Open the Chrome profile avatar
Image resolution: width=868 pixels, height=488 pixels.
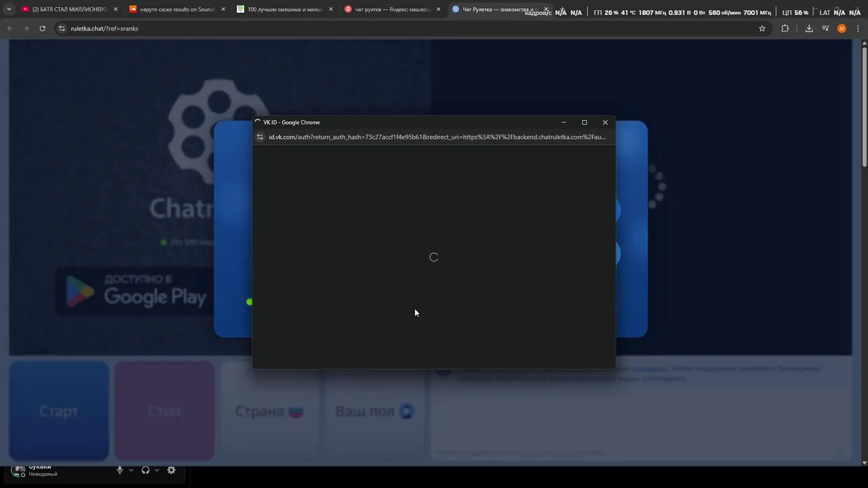[842, 28]
